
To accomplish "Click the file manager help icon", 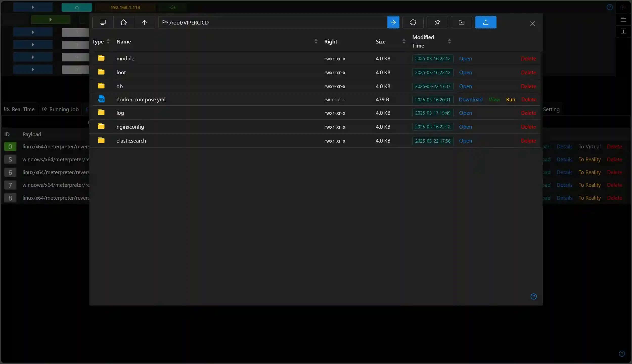I will [533, 297].
